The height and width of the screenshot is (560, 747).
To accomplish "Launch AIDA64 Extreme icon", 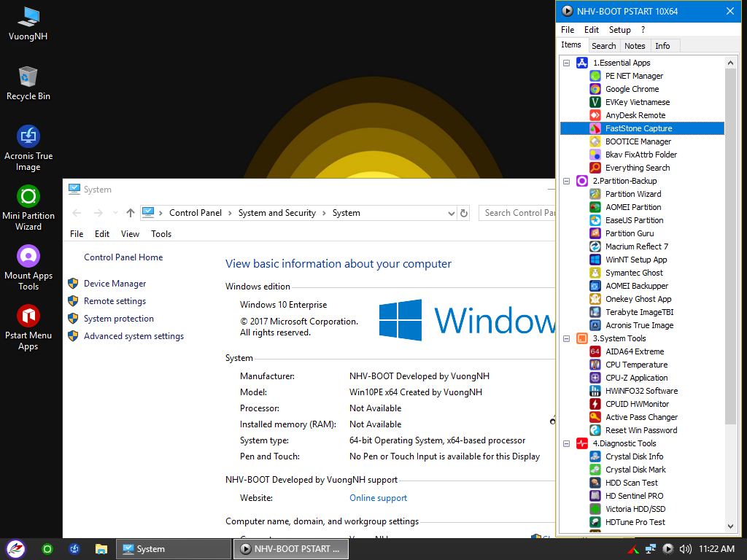I will pos(595,351).
